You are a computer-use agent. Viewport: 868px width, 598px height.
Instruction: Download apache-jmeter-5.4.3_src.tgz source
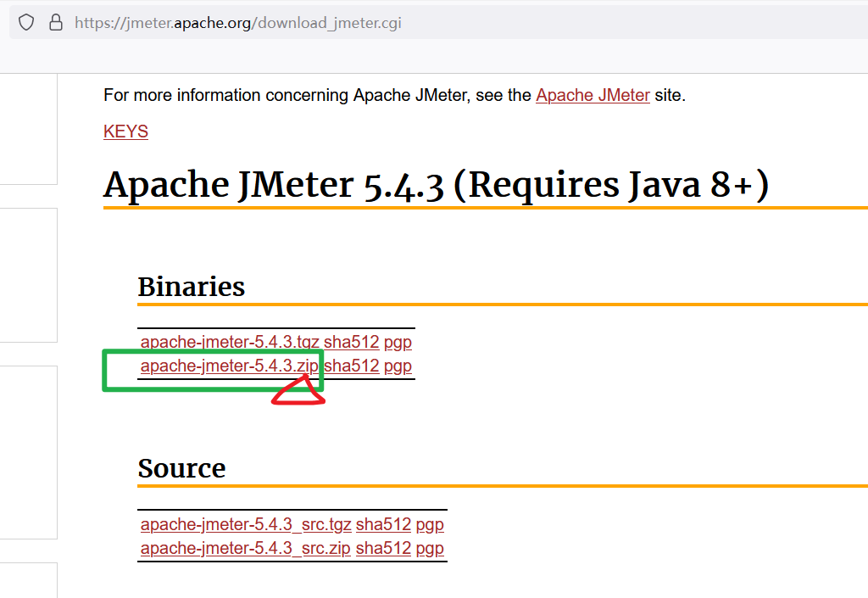(246, 524)
